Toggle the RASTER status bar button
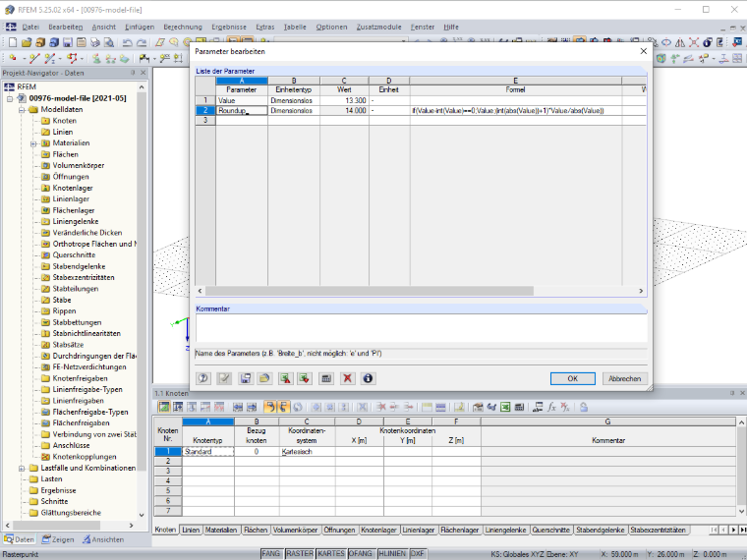The image size is (747, 560). click(300, 554)
